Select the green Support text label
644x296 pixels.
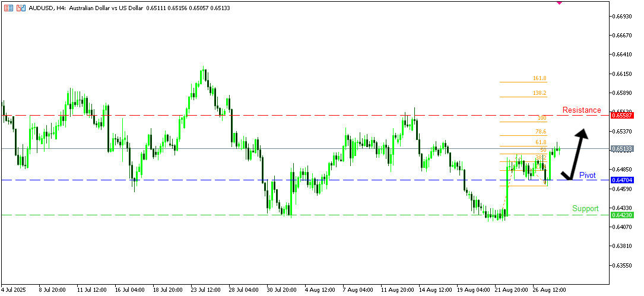point(585,208)
